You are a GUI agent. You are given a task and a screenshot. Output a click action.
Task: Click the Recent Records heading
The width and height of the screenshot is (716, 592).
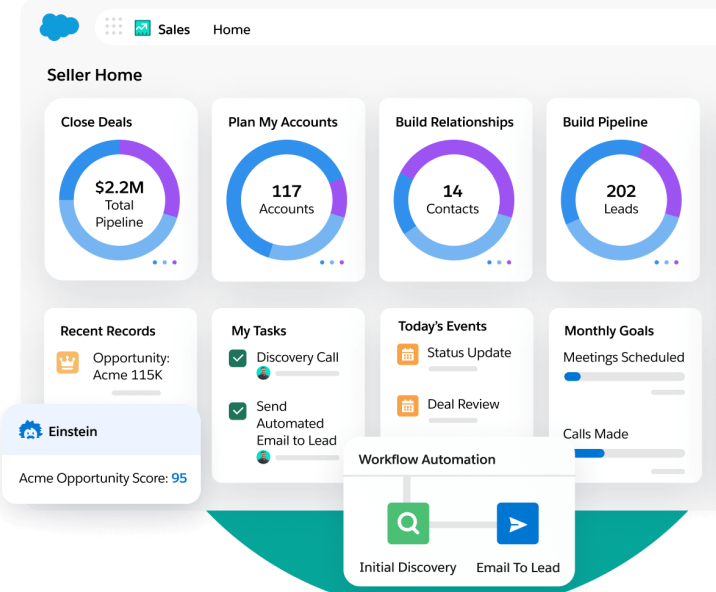(108, 331)
